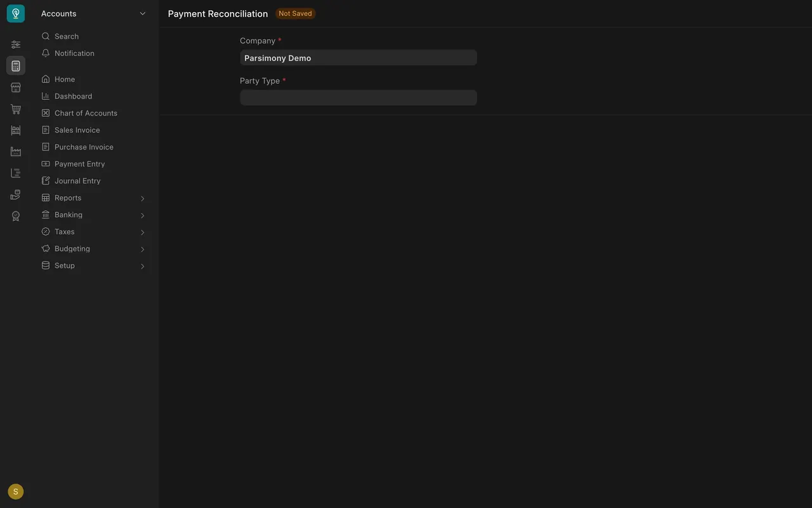Go to Home in the sidebar

tap(94, 79)
